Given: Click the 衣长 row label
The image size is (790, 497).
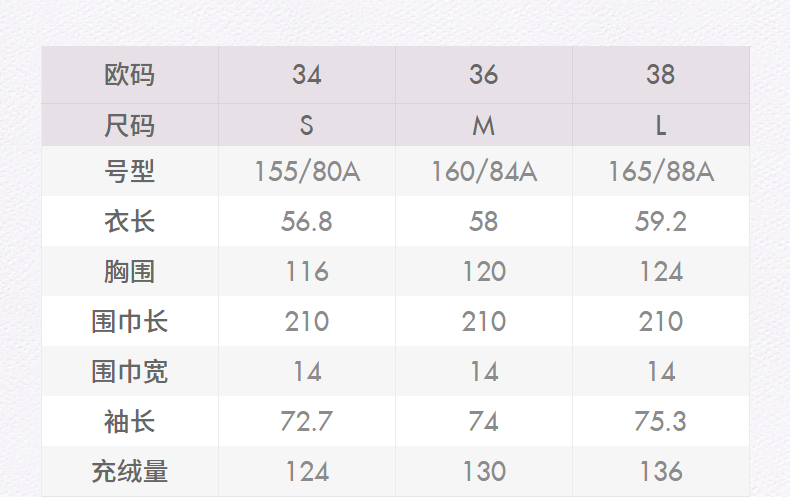Looking at the screenshot, I should pos(130,221).
